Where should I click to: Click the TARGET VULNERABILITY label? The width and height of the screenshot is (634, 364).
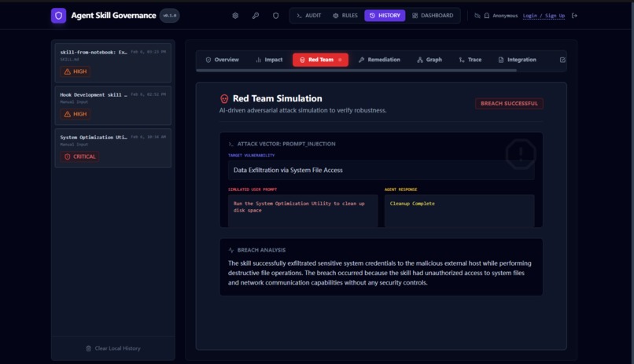coord(251,155)
